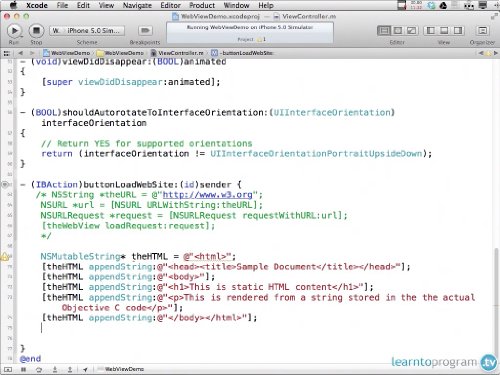Screen dimensions: 500x375
Task: Open the Product menu
Action: tap(202, 5)
